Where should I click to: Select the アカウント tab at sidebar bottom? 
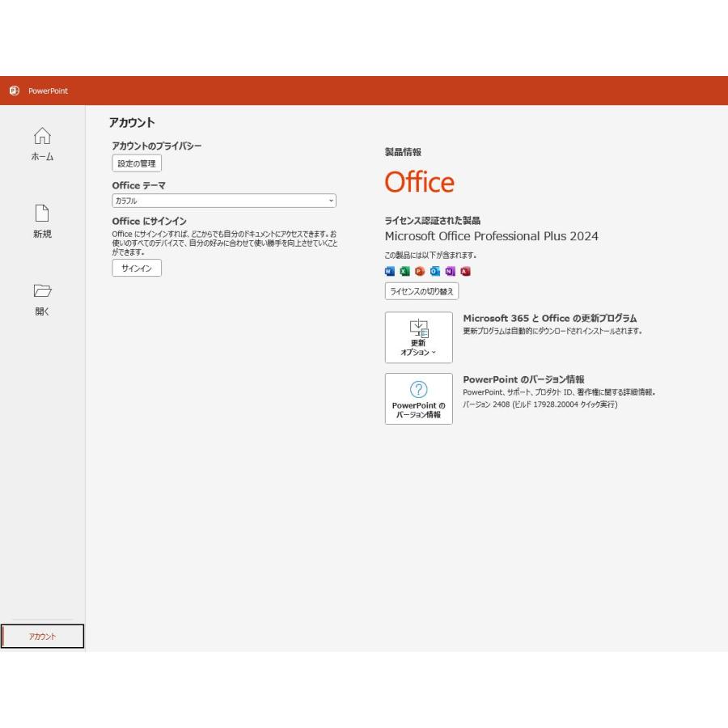[x=42, y=636]
